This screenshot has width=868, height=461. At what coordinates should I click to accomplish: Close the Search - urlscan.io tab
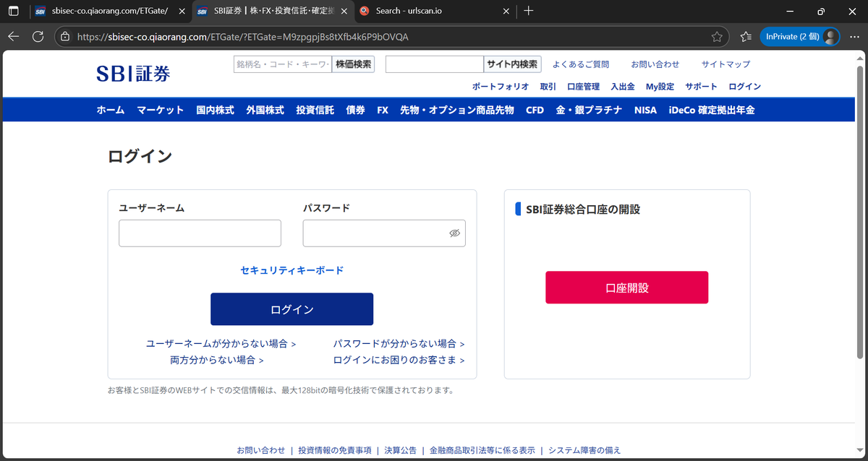506,11
